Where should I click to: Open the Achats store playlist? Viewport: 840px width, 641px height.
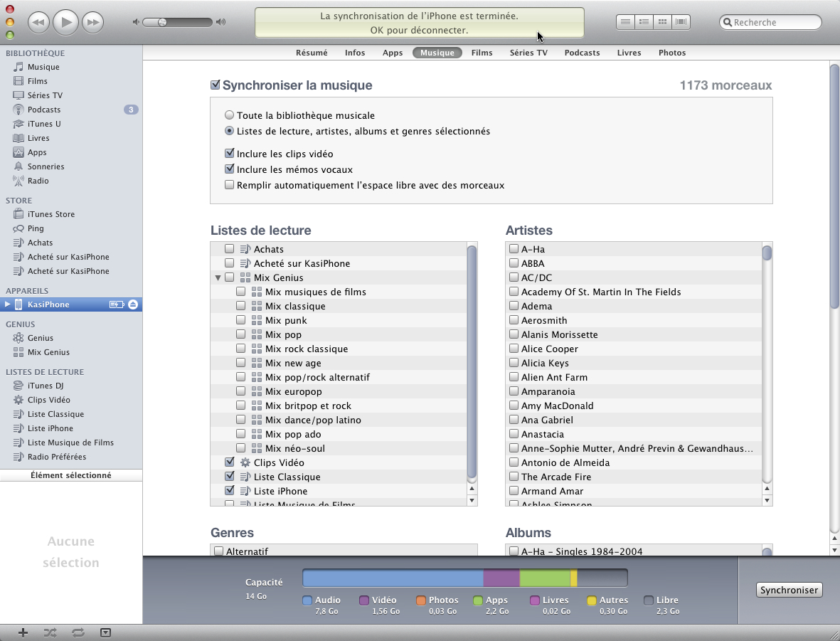[x=40, y=243]
